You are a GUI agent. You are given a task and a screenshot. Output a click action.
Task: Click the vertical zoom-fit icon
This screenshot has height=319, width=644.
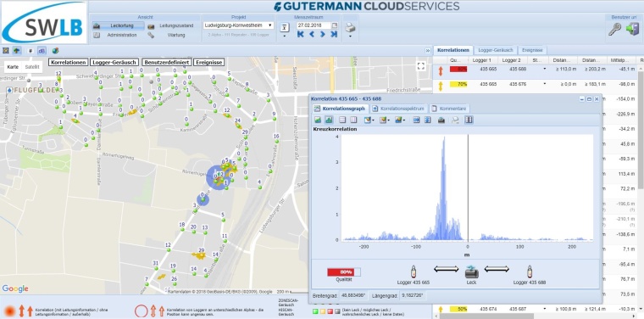427,120
